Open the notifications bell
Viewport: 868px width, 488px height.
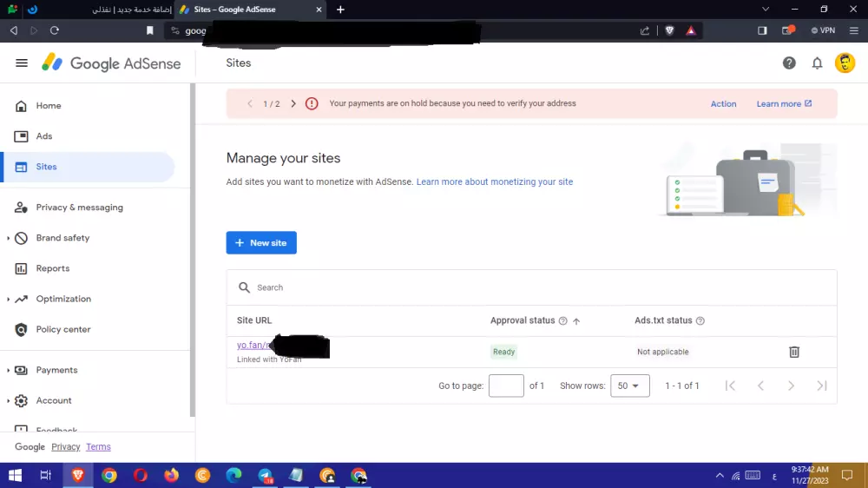tap(817, 63)
